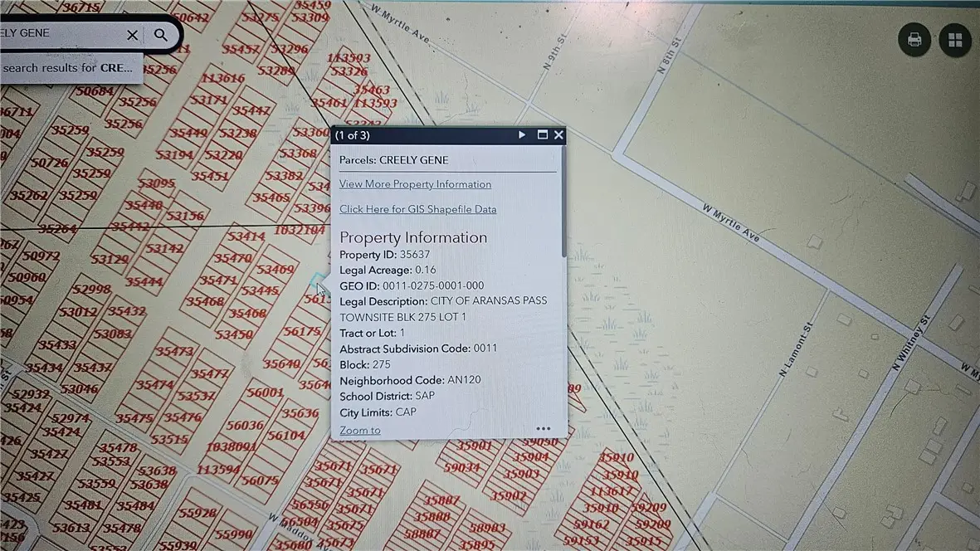980x551 pixels.
Task: Select parcel 56001 on the map
Action: pos(265,393)
